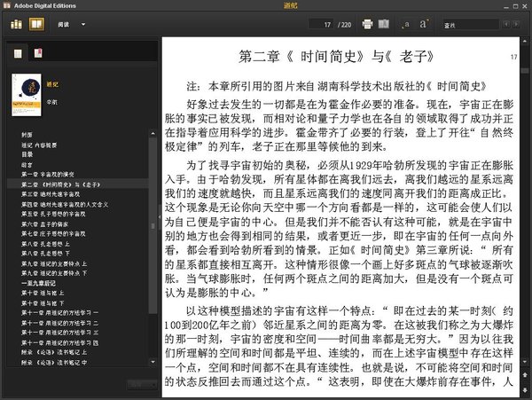The width and height of the screenshot is (532, 400).
Task: Open 第十章 道与德 下
Action: (43, 303)
